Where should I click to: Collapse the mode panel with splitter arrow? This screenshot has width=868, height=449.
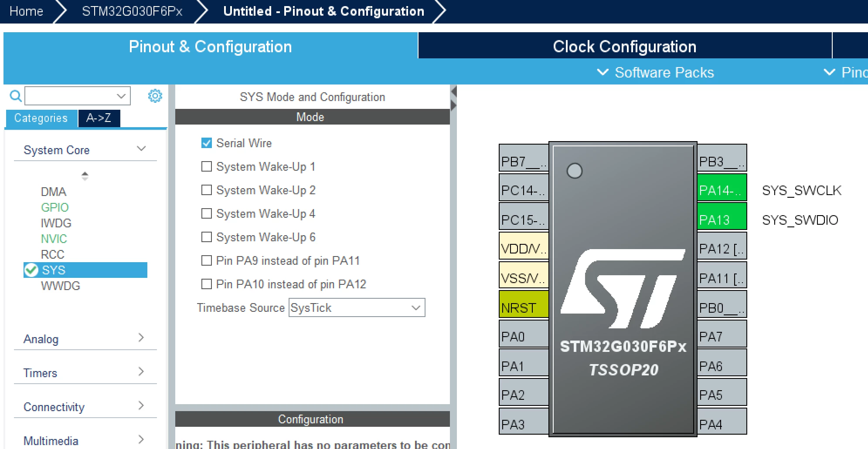454,92
